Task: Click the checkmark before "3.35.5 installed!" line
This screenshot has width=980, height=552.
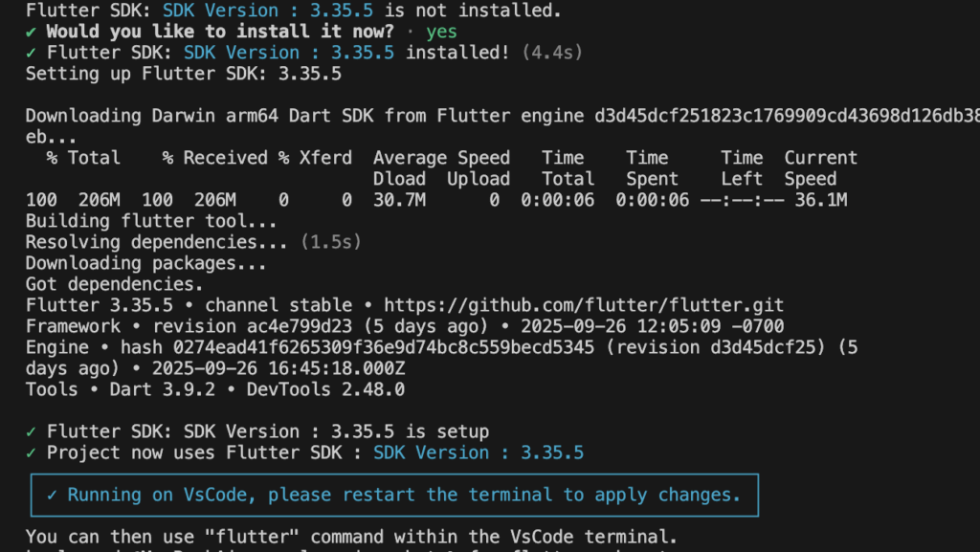Action: [x=32, y=53]
